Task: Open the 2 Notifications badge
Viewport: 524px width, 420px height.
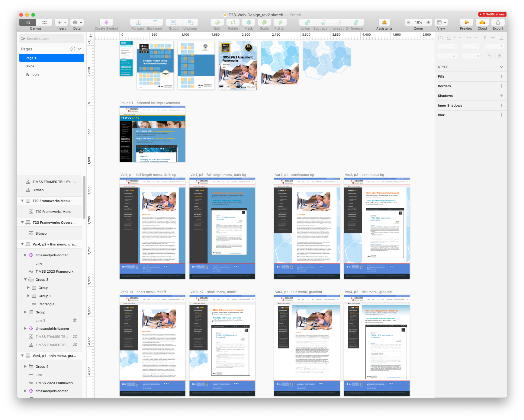Action: click(492, 14)
